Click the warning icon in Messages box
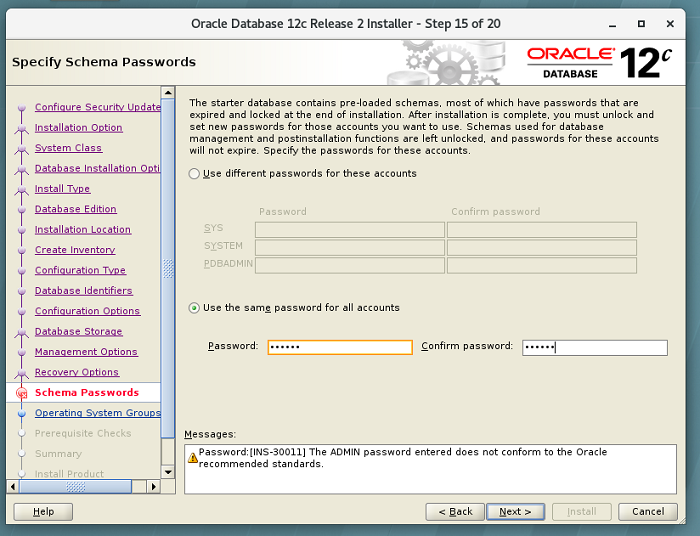This screenshot has width=700, height=536. click(x=192, y=457)
